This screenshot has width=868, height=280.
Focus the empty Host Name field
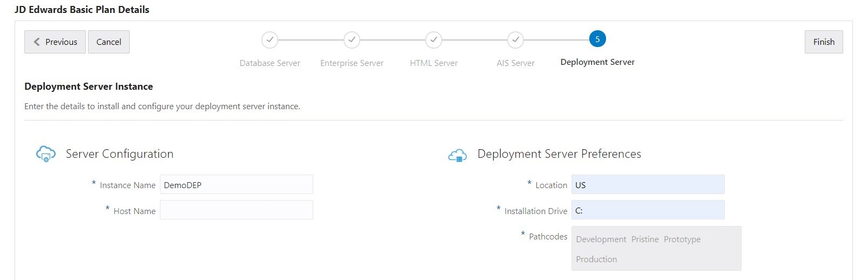pos(237,210)
